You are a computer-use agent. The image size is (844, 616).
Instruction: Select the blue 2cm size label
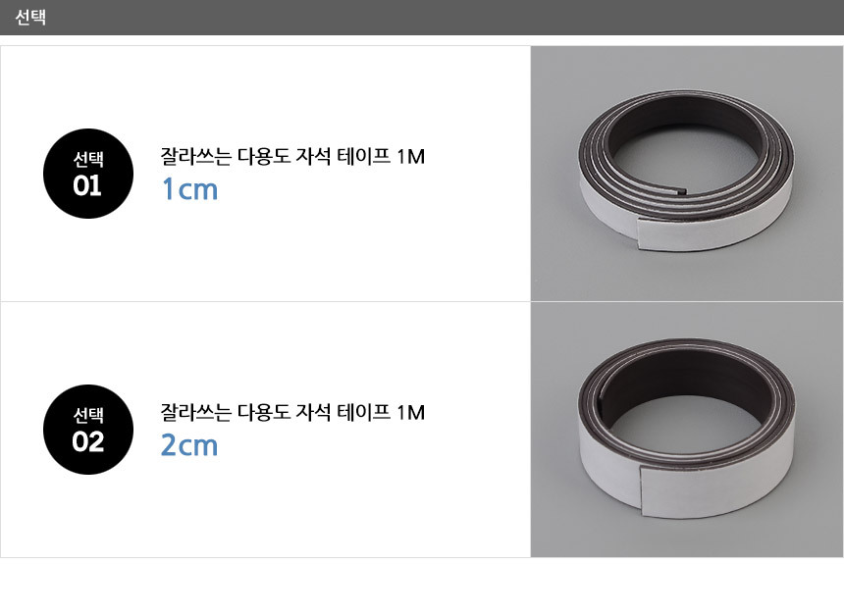189,445
